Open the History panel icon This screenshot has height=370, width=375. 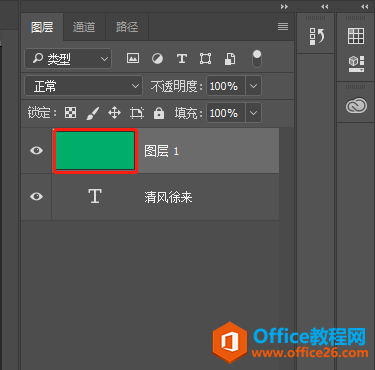coord(316,36)
